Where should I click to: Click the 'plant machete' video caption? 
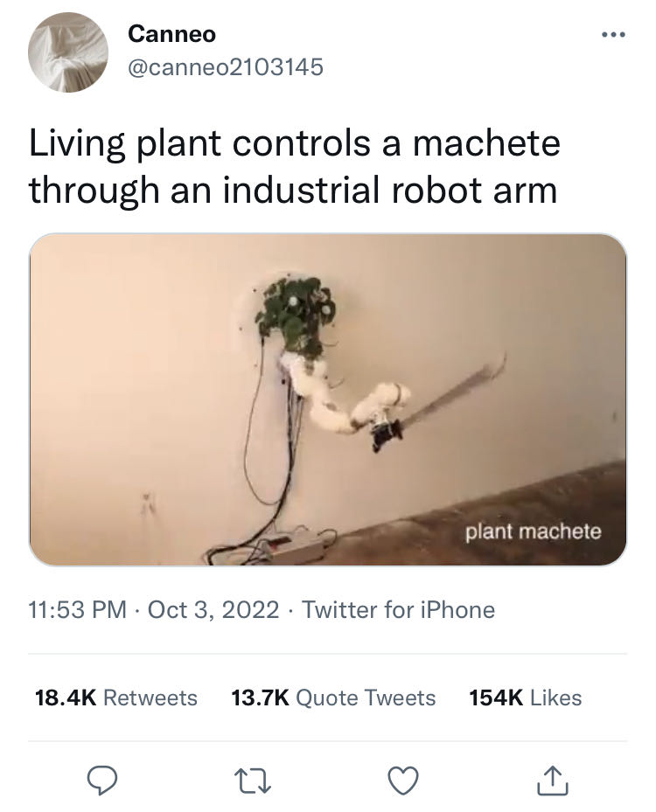pyautogui.click(x=533, y=531)
